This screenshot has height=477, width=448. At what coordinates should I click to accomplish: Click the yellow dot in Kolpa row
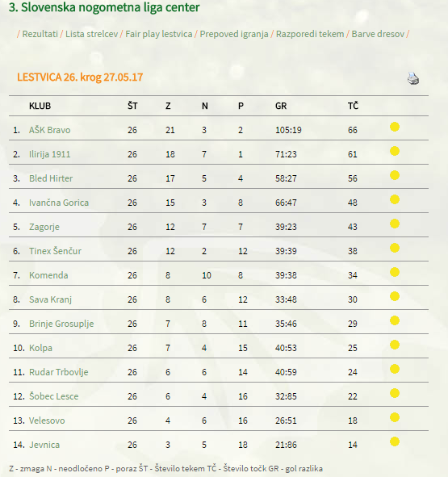click(395, 345)
